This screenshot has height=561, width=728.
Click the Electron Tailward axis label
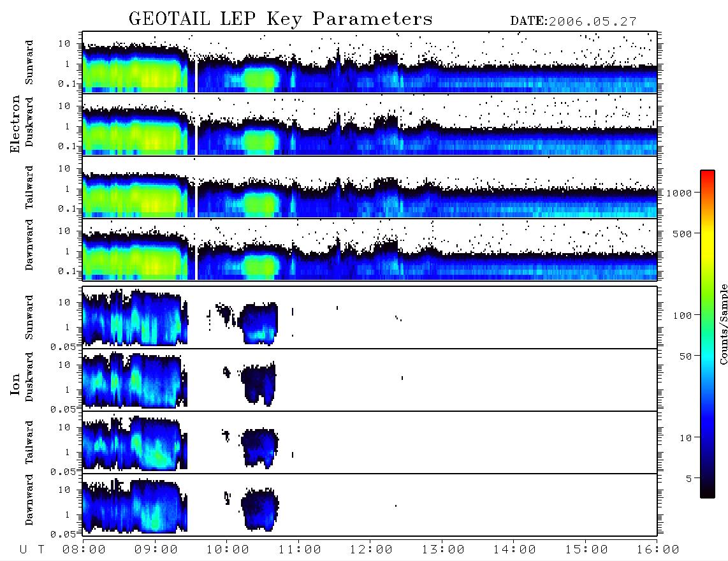(29, 187)
